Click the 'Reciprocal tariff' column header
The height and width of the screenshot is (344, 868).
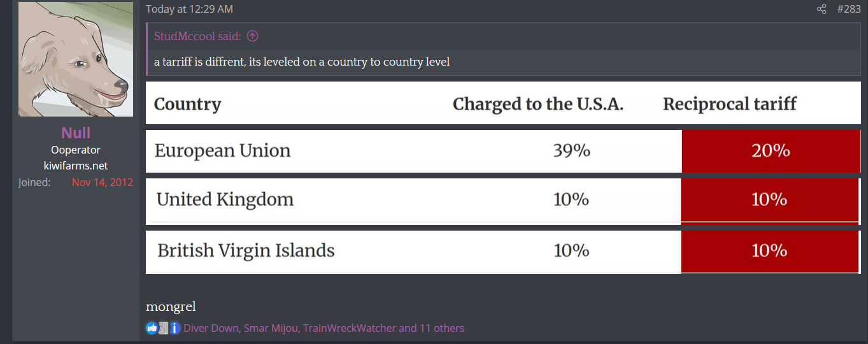729,104
